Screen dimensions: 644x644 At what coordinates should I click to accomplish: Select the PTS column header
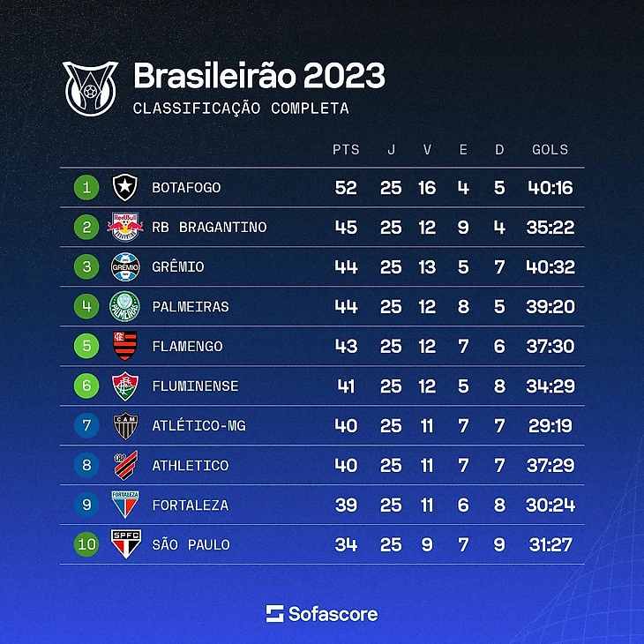(x=346, y=149)
